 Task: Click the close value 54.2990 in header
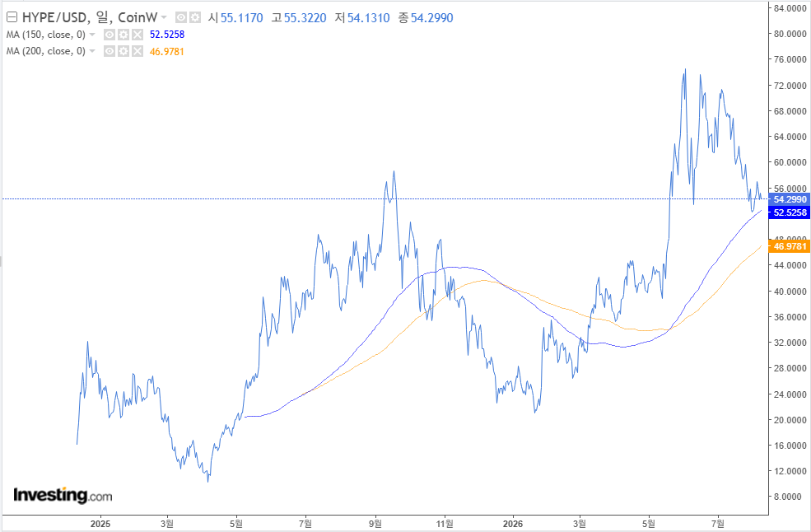click(432, 17)
